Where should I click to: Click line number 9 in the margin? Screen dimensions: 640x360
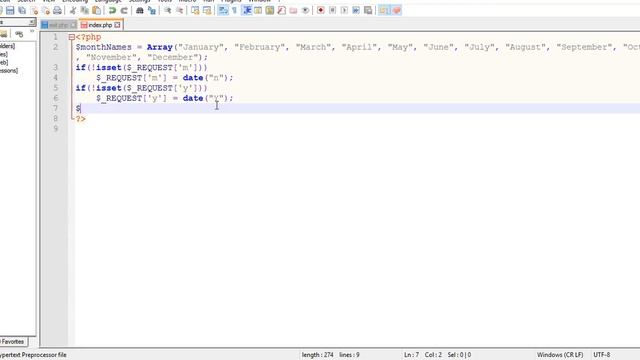[x=56, y=129]
